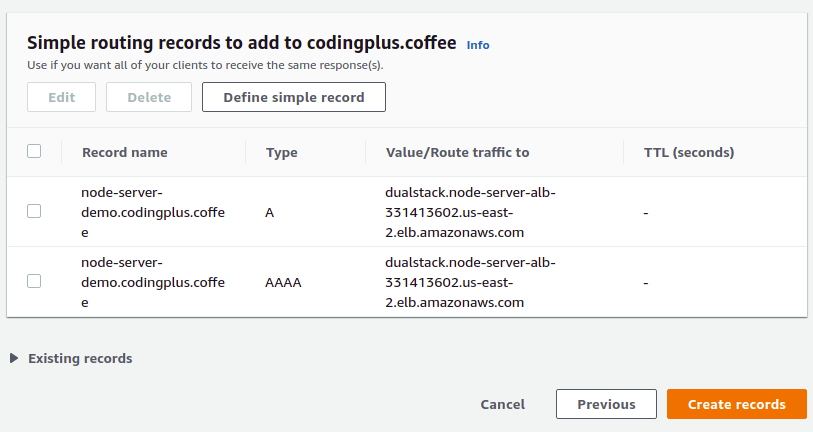Click the Value/Route traffic to column header
Screen dimensions: 813x432
pyautogui.click(x=457, y=152)
